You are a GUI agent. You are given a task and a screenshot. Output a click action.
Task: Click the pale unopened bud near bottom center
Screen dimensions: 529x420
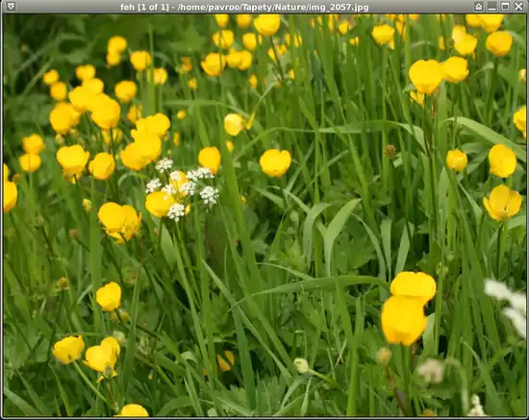(x=301, y=365)
